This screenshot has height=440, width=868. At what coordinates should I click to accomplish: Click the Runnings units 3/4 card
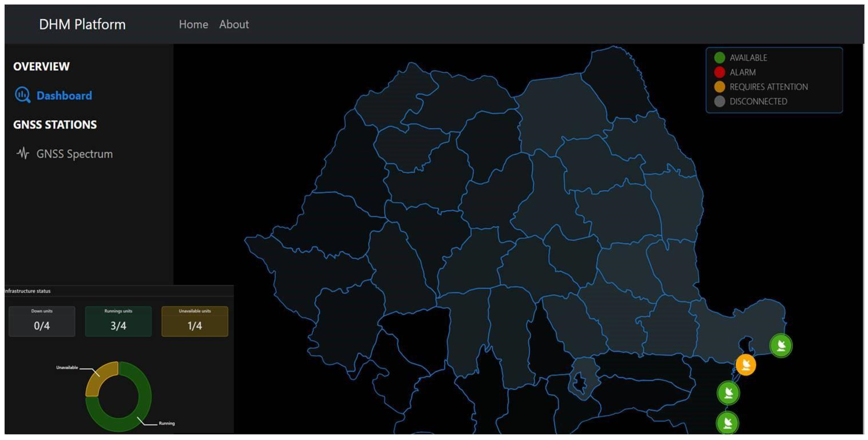click(x=118, y=321)
